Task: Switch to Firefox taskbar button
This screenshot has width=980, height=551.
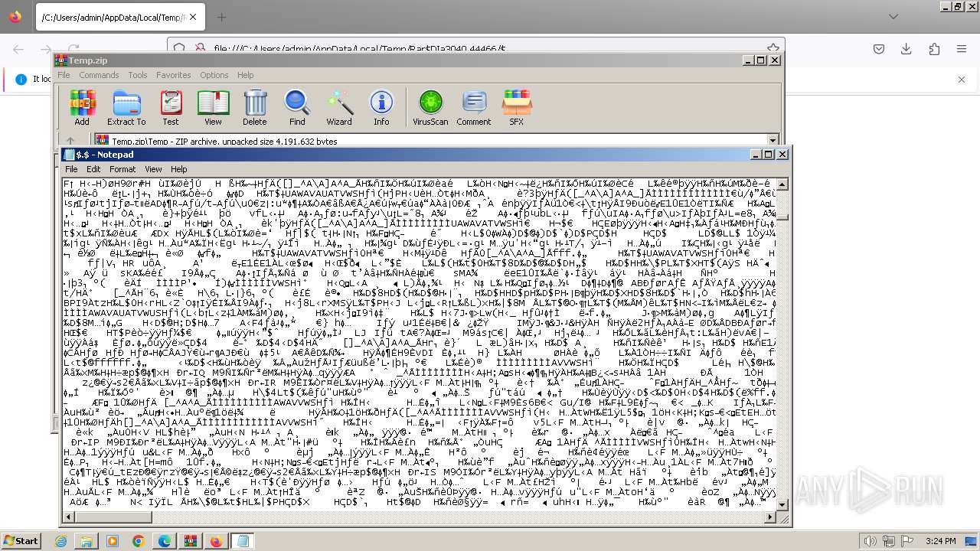Action: click(x=217, y=541)
